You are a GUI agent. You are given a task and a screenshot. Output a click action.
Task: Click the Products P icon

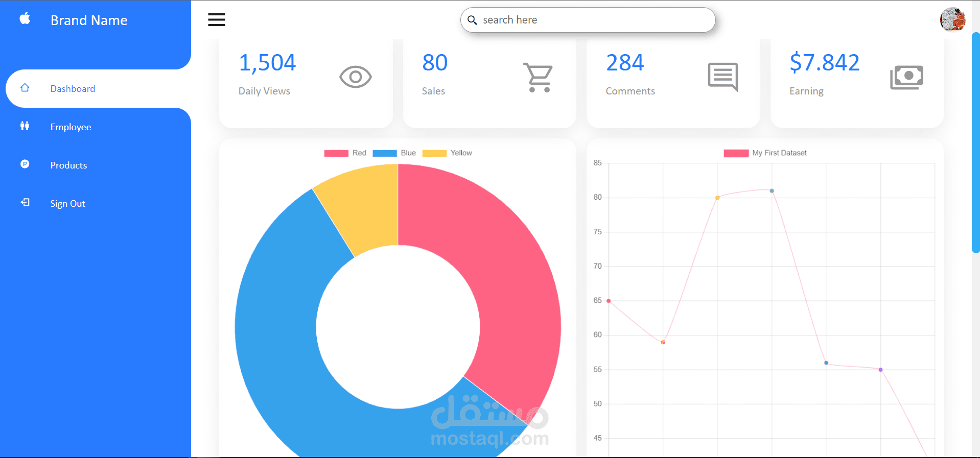click(x=25, y=164)
